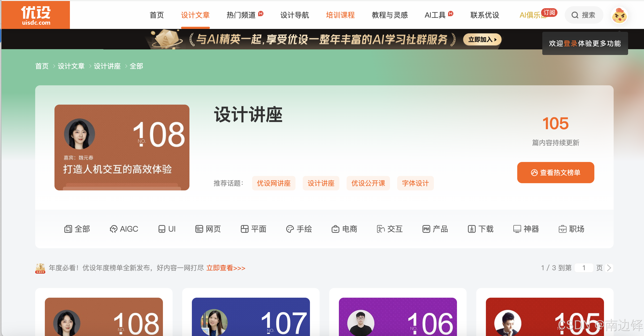Open the 网页 category filter
Image resolution: width=644 pixels, height=336 pixels.
pyautogui.click(x=208, y=229)
